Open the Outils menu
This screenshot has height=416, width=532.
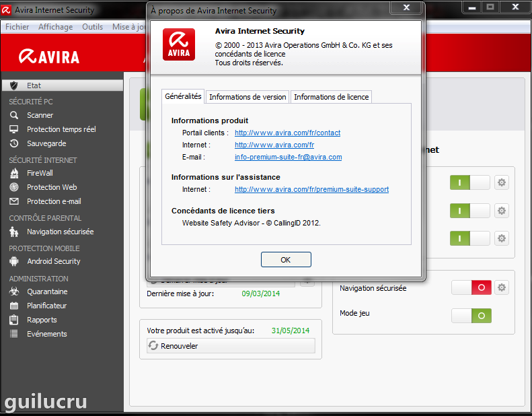[92, 27]
